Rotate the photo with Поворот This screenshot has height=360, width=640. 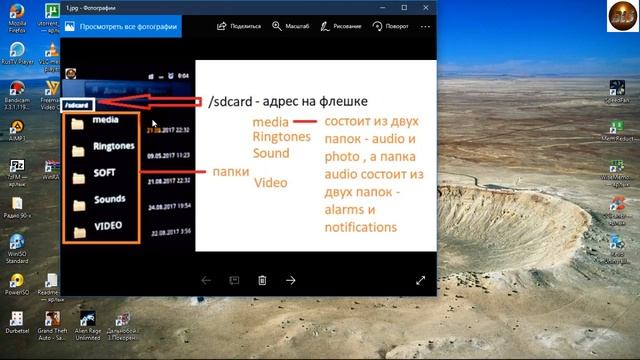coord(390,26)
